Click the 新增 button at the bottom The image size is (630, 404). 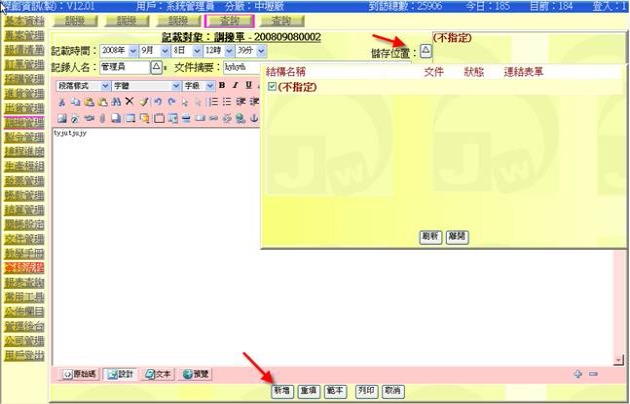coord(284,390)
